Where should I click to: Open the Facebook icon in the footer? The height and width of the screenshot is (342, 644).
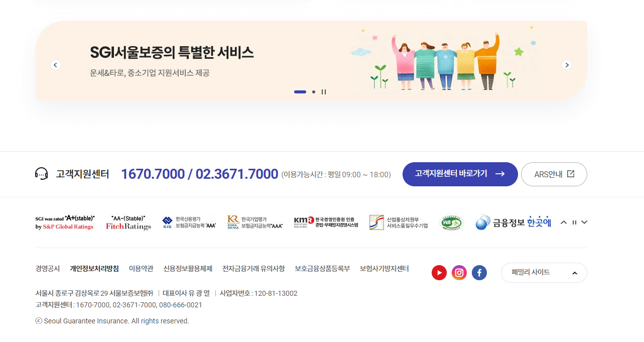479,272
